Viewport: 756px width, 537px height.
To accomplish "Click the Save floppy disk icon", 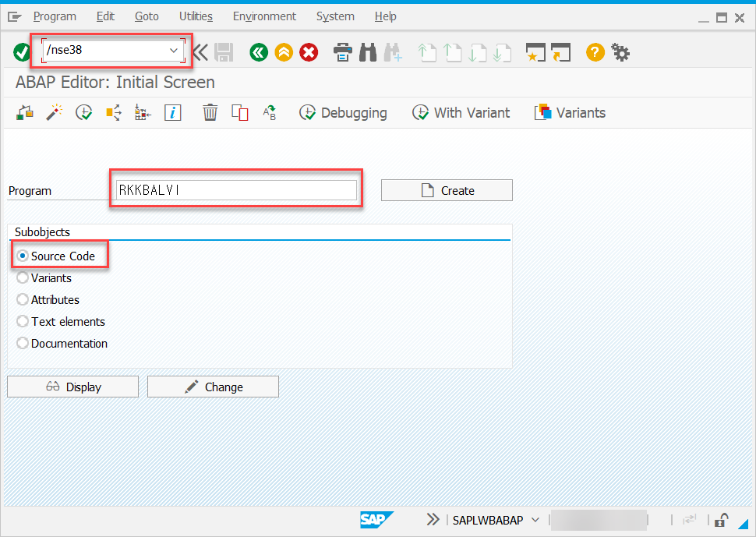I will (224, 52).
